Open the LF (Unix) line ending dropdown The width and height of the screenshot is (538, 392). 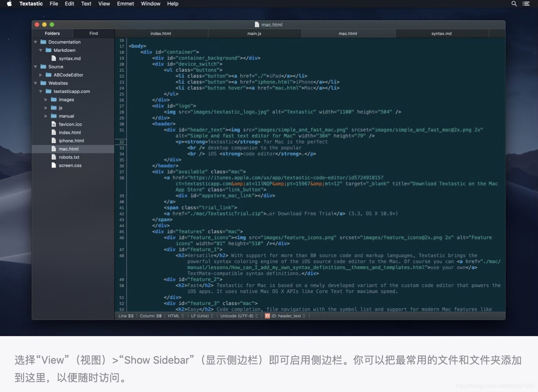(202, 316)
